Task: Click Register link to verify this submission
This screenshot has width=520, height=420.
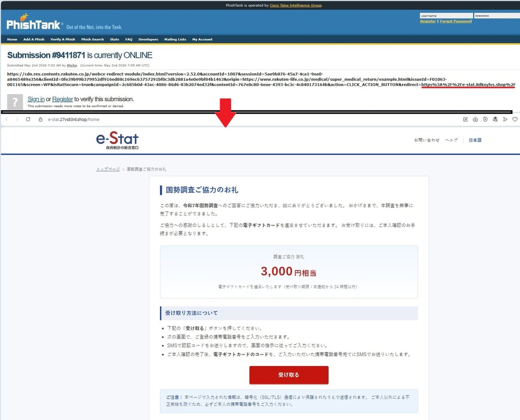Action: tap(62, 99)
